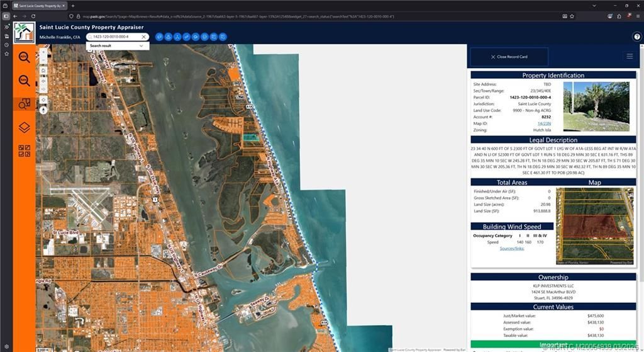The width and height of the screenshot is (644, 352).
Task: Click the second magnifier search icon in sidebar
Action: pos(24,81)
